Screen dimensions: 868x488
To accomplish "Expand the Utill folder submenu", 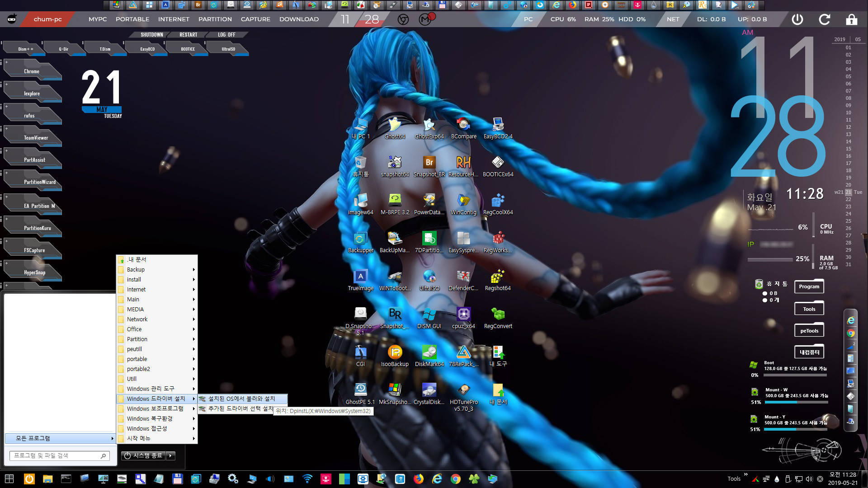I will click(157, 379).
